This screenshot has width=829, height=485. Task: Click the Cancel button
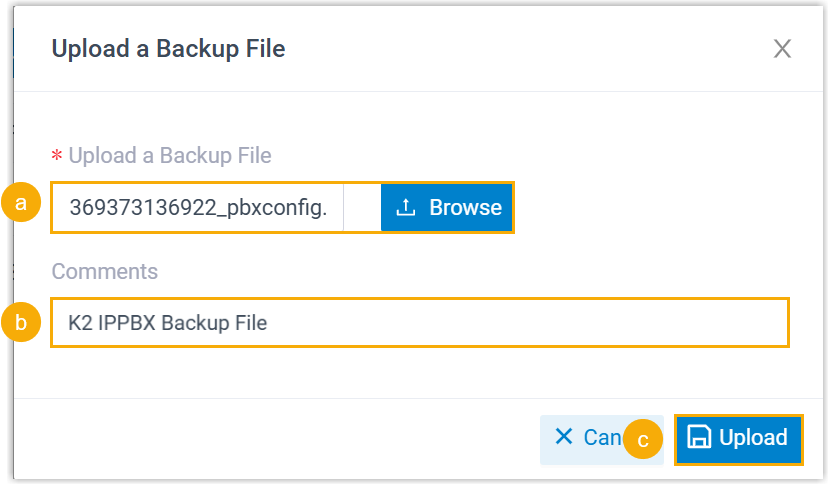pyautogui.click(x=587, y=438)
